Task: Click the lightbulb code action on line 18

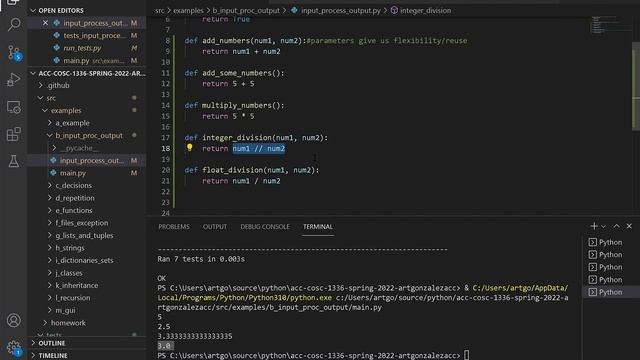Action: coord(189,147)
